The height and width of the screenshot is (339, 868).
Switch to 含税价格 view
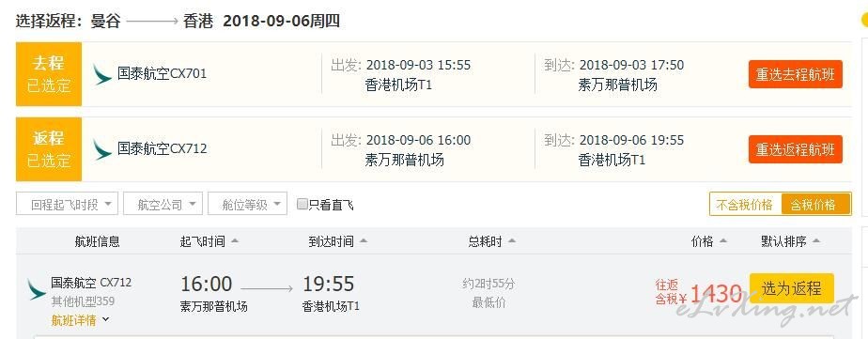pyautogui.click(x=816, y=205)
